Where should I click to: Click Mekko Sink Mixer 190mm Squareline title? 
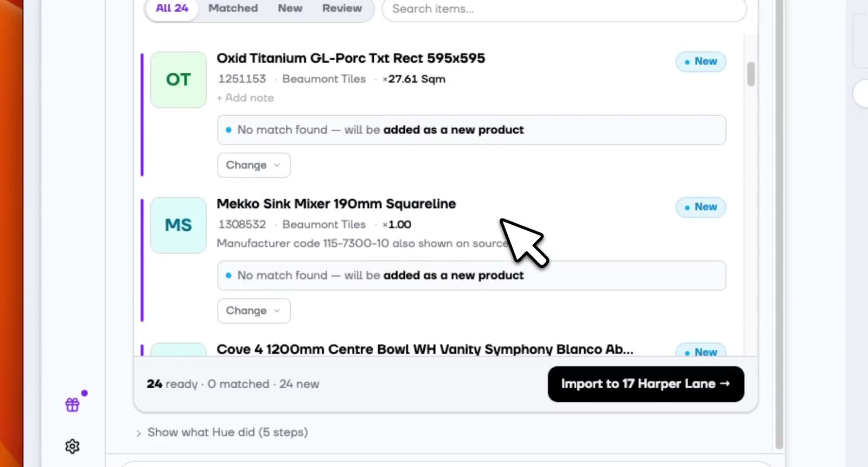pyautogui.click(x=336, y=204)
